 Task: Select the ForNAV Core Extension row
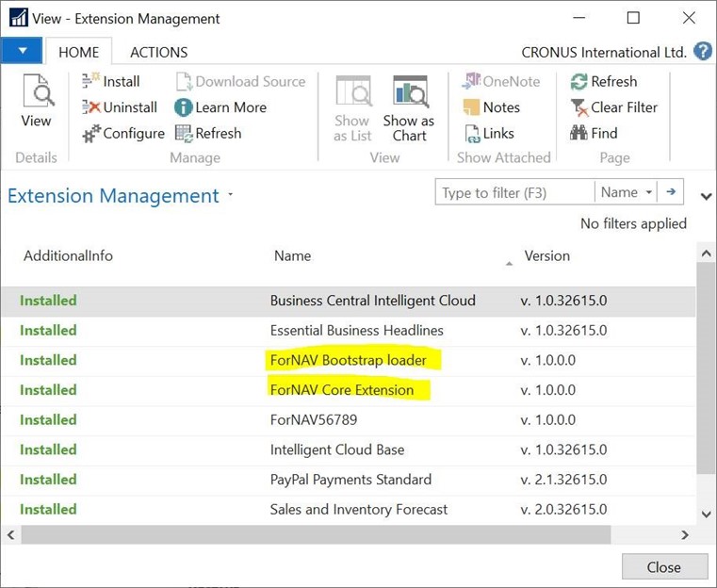348,390
